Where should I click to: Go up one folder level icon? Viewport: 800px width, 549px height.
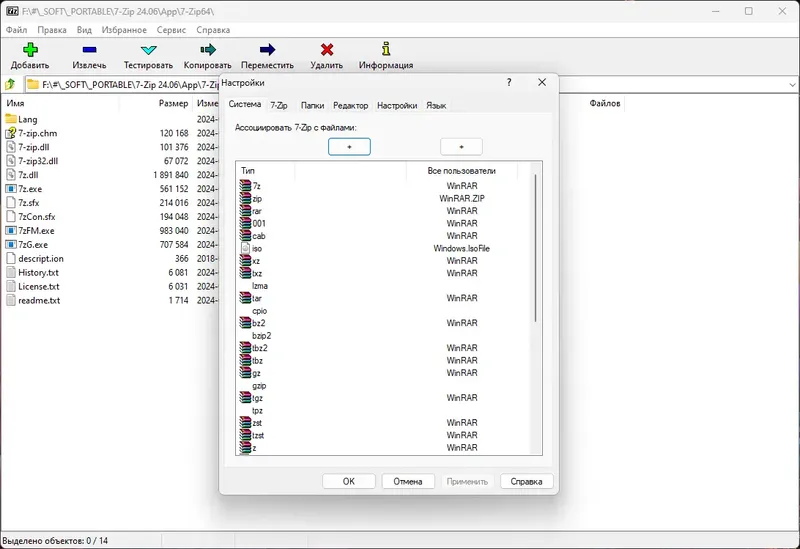coord(10,84)
